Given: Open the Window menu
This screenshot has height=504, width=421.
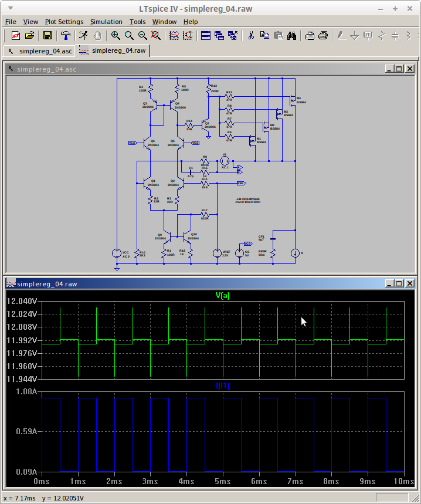Looking at the screenshot, I should (164, 22).
